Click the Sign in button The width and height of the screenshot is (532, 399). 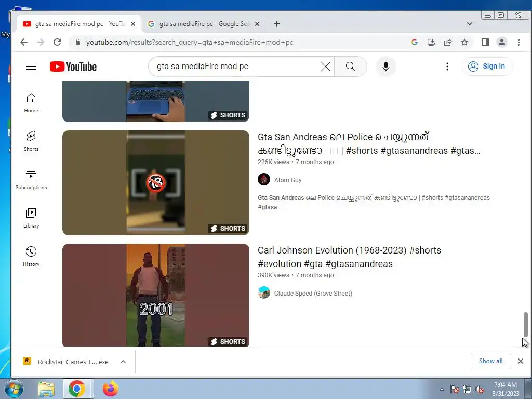(487, 66)
